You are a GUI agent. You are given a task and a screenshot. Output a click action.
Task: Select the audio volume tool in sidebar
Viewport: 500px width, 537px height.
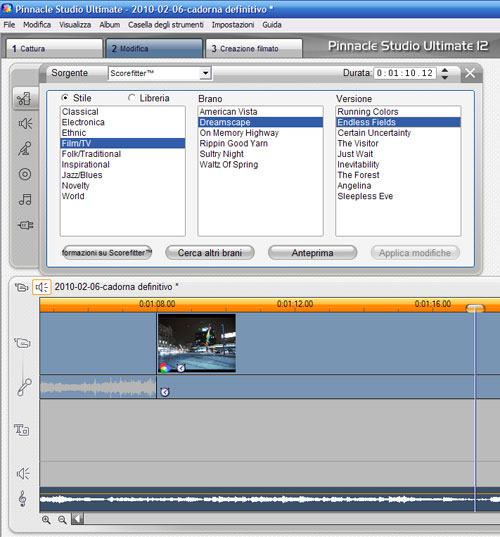pyautogui.click(x=25, y=124)
